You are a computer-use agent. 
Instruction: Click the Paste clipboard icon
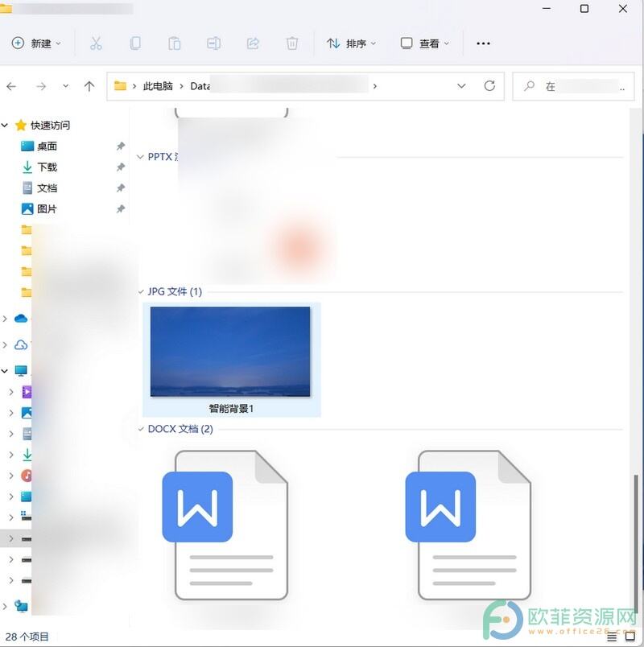coord(174,43)
